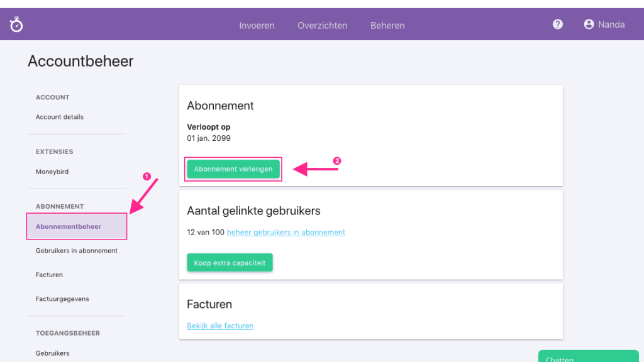Open the help question mark icon
The image size is (644, 362).
[557, 25]
